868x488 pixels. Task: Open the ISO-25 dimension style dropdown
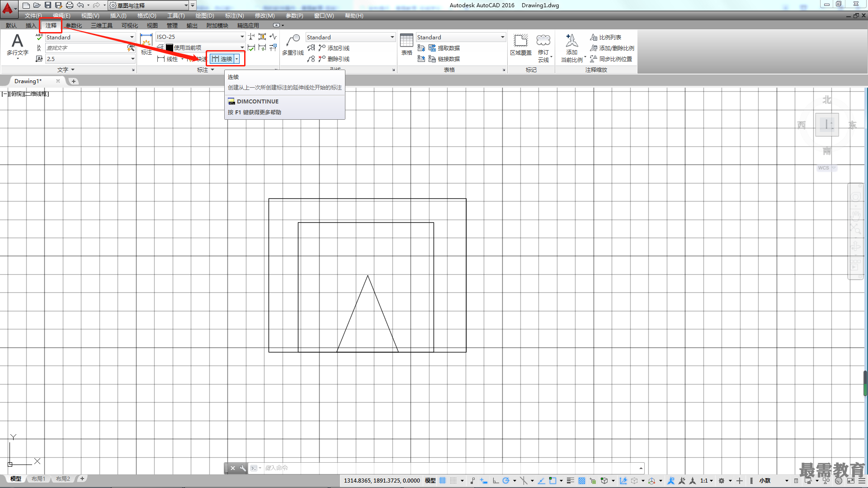[200, 37]
